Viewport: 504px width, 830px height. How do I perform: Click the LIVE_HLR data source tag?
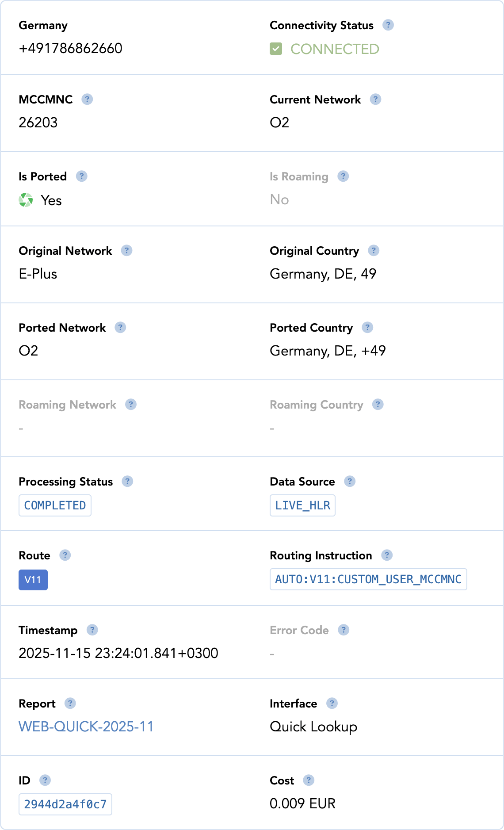302,505
